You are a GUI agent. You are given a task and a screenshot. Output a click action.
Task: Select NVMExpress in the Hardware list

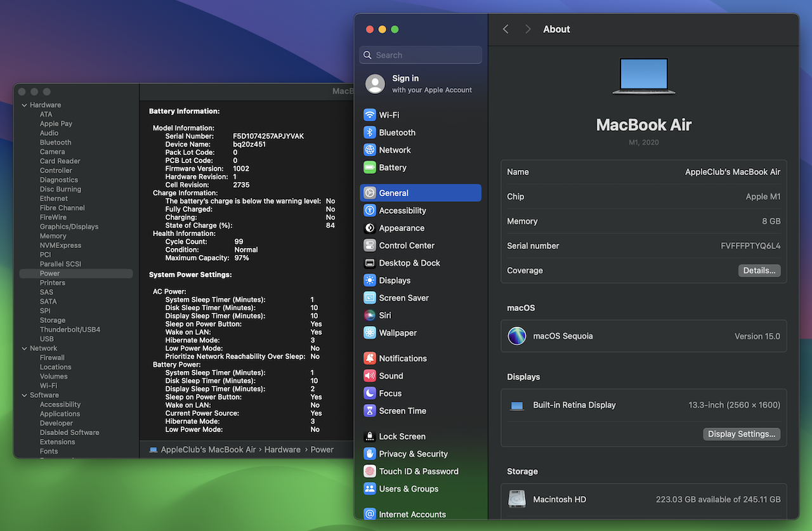click(61, 246)
